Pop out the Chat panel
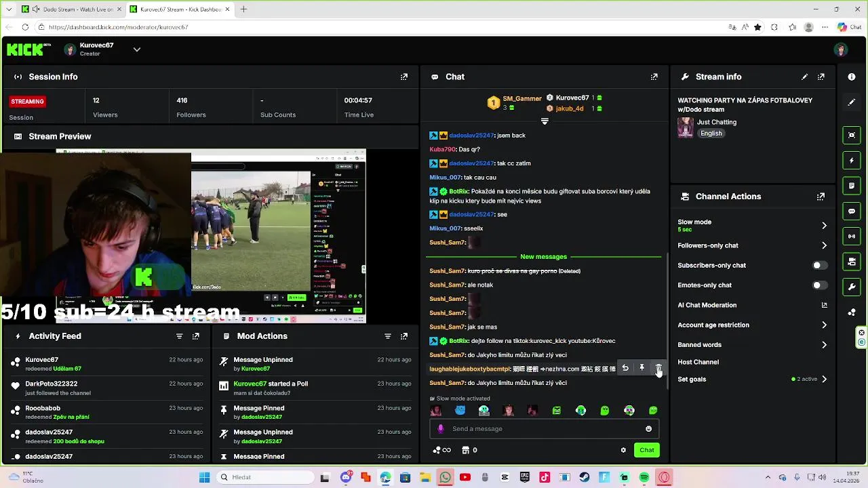The image size is (868, 488). 654,77
